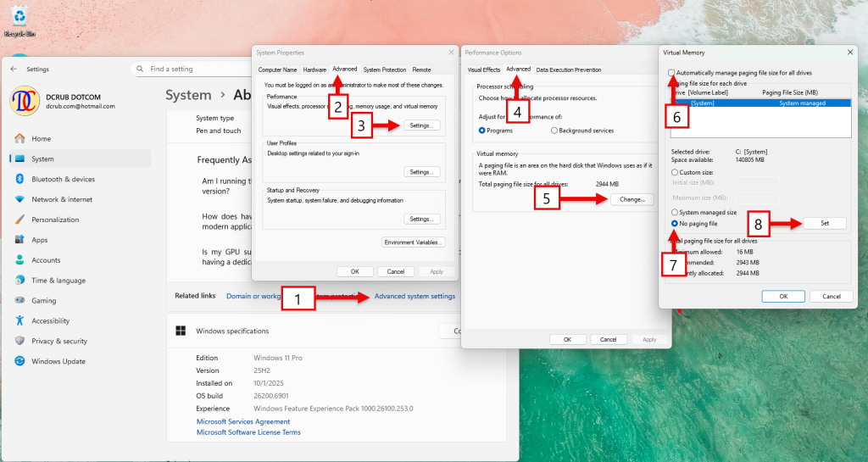Click Change button for virtual memory
868x462 pixels.
click(632, 199)
